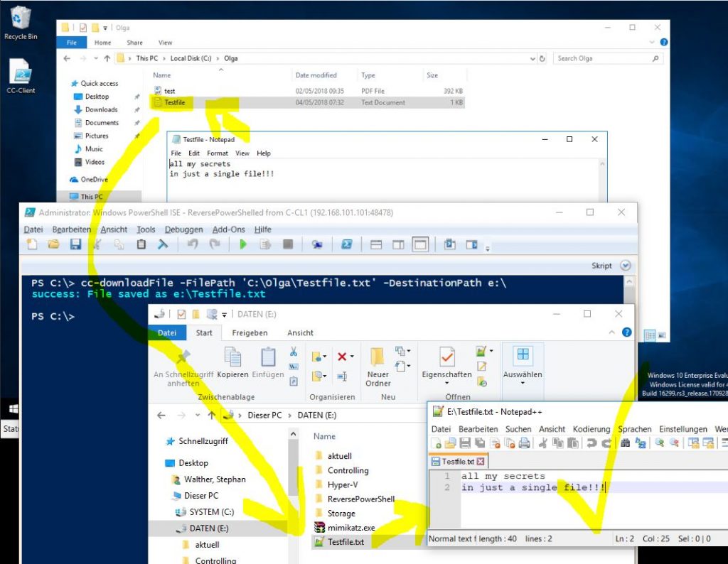Click the Paste clipboard icon in PowerShell ISE toolbar
728x564 pixels.
tap(141, 244)
